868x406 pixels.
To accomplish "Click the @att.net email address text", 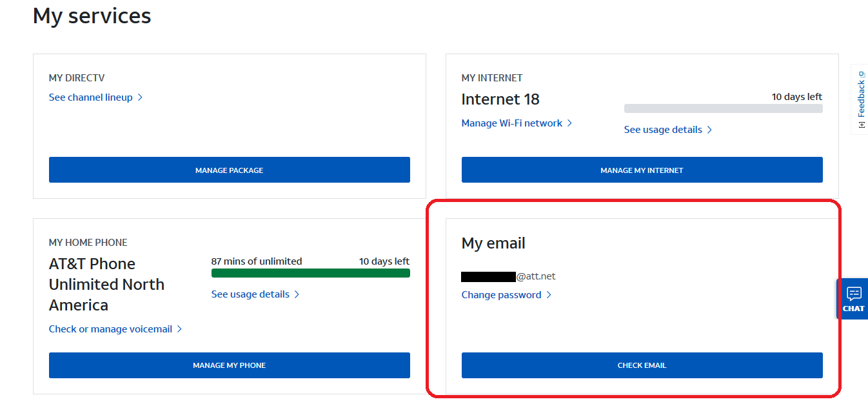I will pos(508,276).
